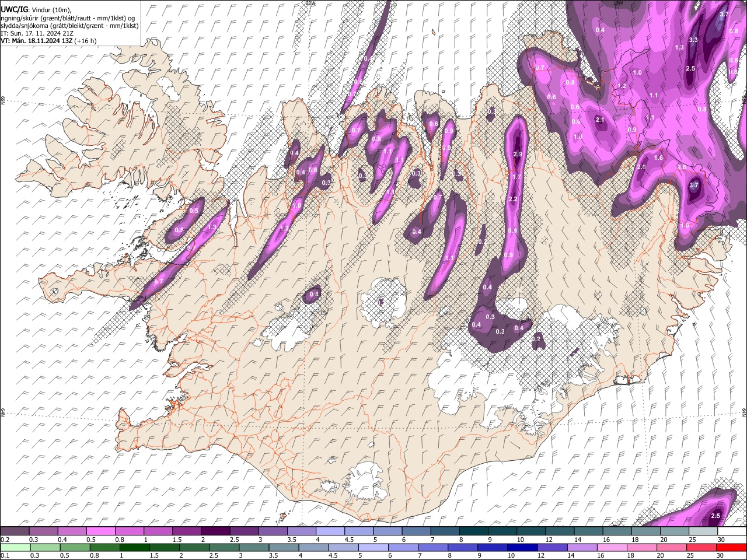Viewport: 747px width, 560px height.
Task: Click the 20W longitude label at the top edge
Action: tap(311, 3)
